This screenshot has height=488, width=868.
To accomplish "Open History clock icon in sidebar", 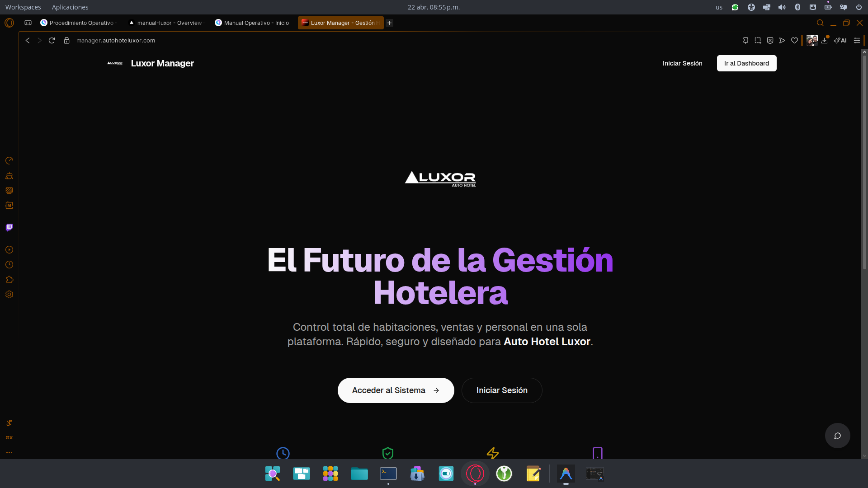I will [x=9, y=265].
